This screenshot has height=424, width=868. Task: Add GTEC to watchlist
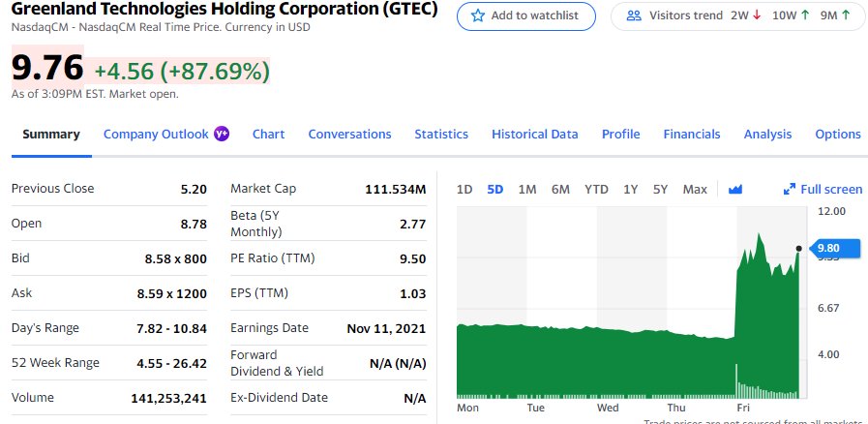[525, 16]
